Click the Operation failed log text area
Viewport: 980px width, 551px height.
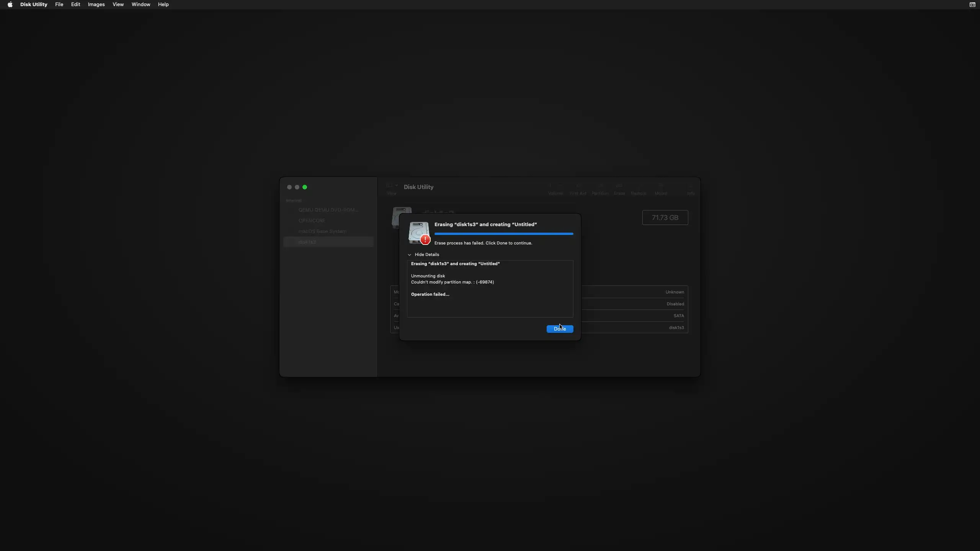click(490, 295)
